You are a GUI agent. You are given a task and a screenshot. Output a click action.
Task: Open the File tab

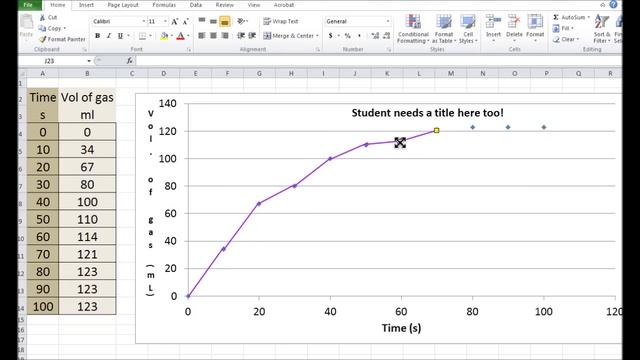click(x=29, y=5)
